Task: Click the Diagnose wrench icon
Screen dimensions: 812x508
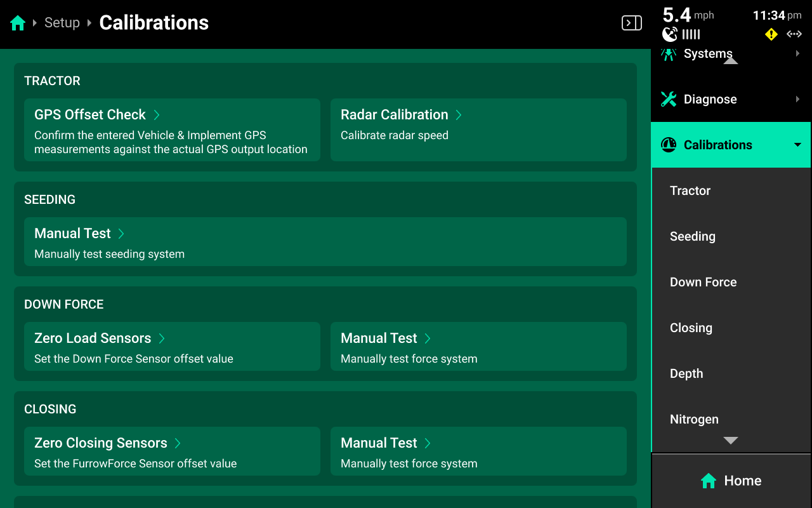Action: 669,99
